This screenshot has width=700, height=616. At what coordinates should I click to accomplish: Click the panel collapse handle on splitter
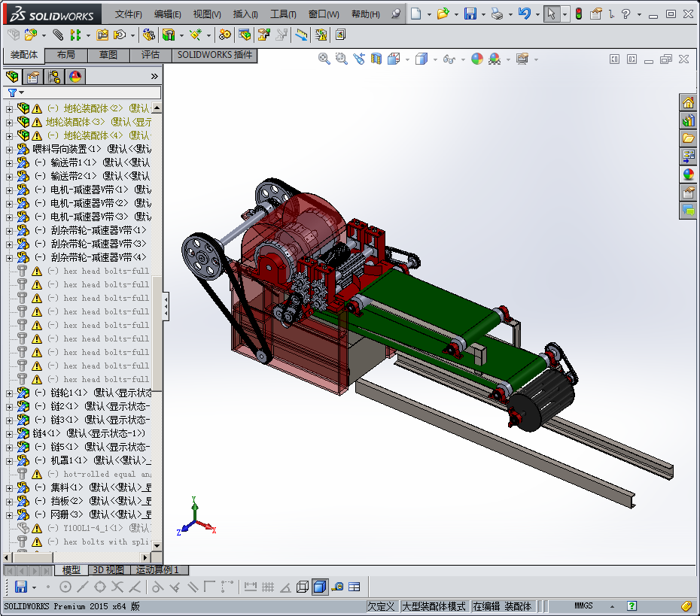coord(166,306)
